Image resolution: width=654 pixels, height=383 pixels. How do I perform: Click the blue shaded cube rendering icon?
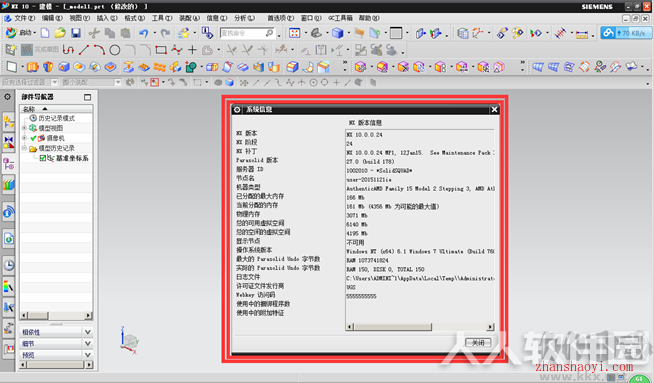tap(337, 33)
